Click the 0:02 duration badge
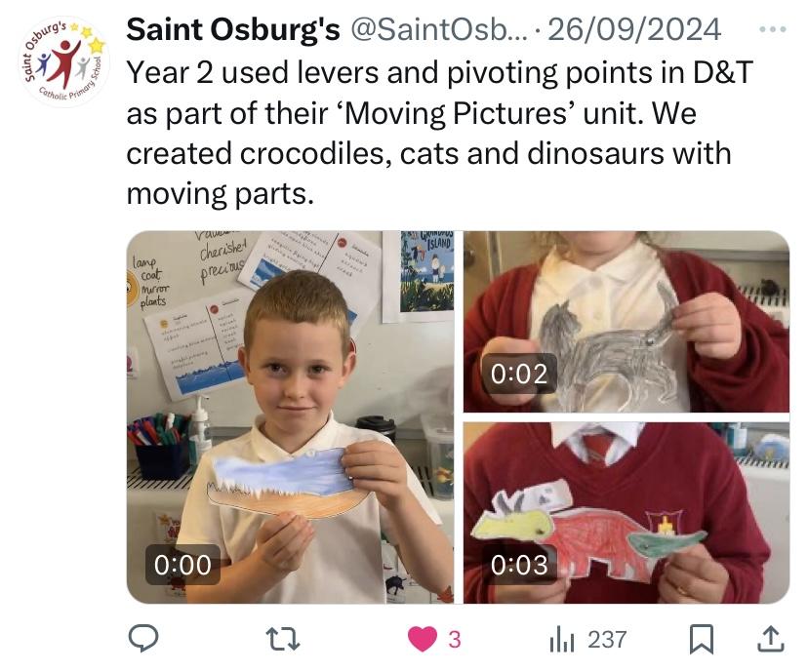The image size is (808, 672). (519, 374)
